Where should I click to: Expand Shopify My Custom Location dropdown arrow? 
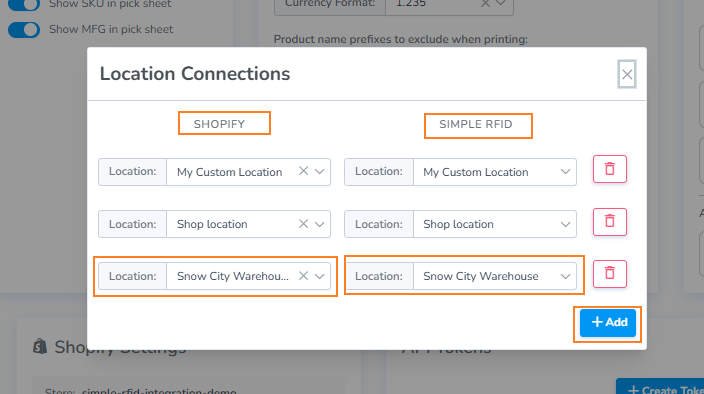[x=320, y=171]
